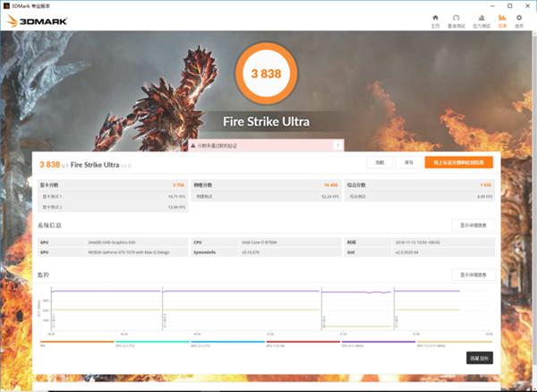Hide the monitoring indicators
The width and height of the screenshot is (537, 392).
point(479,357)
